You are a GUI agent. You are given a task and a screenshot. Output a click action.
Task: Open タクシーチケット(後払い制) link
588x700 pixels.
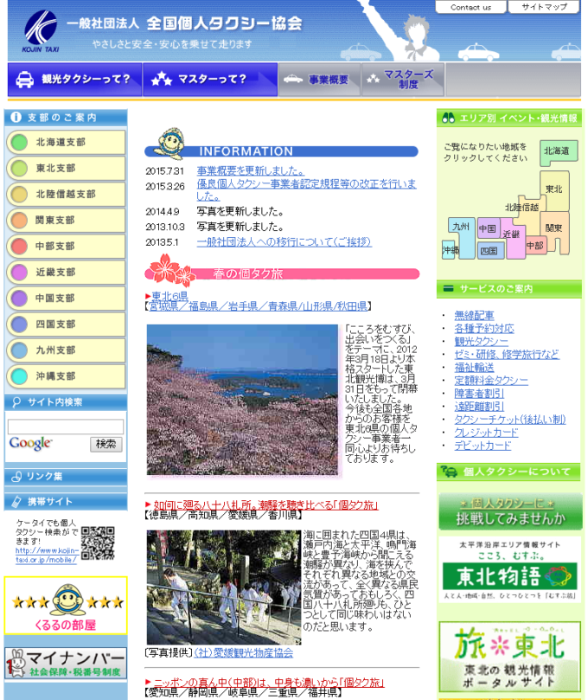510,420
